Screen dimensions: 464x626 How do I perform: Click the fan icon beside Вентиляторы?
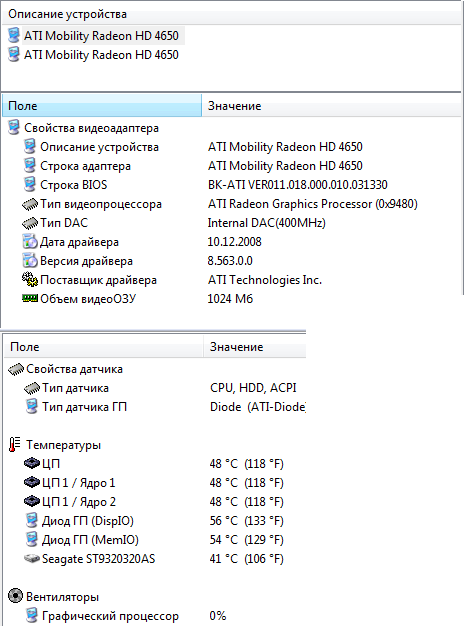tap(15, 596)
